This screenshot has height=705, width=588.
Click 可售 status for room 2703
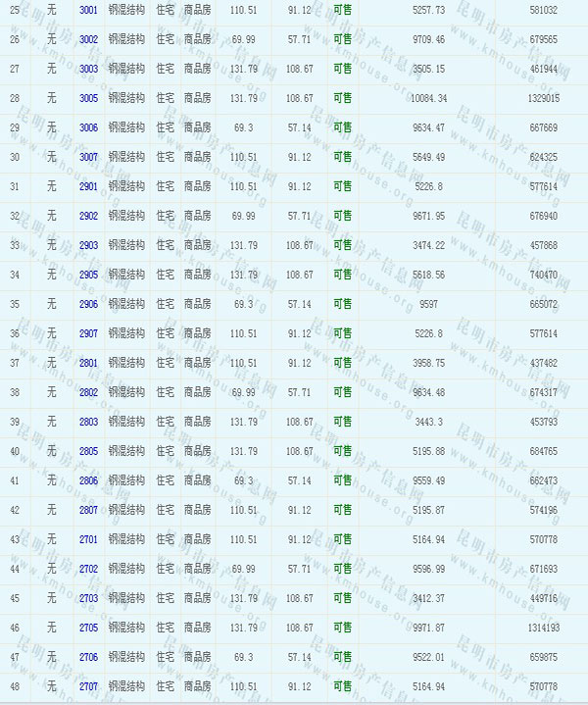pyautogui.click(x=342, y=598)
